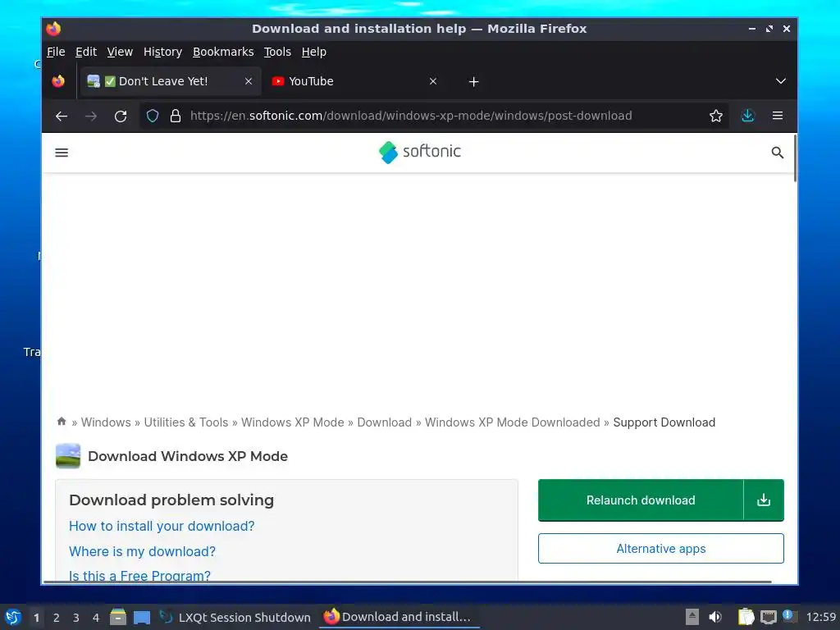Click the show desktop icon in taskbar

(141, 618)
